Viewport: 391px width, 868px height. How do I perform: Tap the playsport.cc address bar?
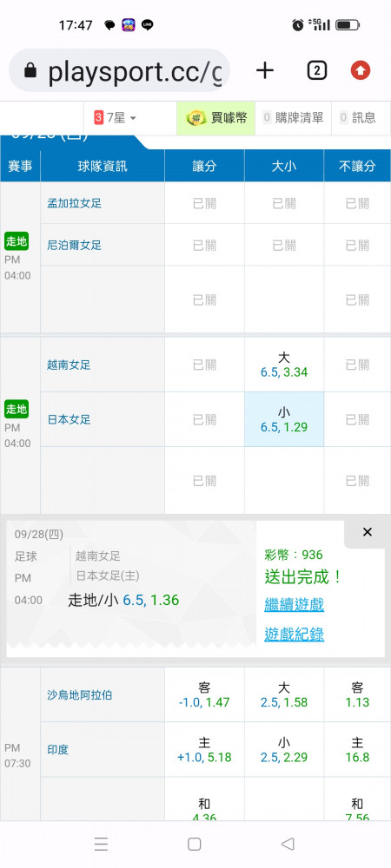click(120, 70)
